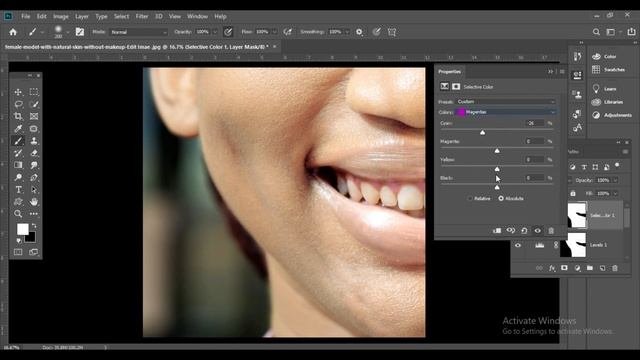This screenshot has height=360, width=640.
Task: Open the Brush Preset picker arrow
Action: pyautogui.click(x=68, y=32)
